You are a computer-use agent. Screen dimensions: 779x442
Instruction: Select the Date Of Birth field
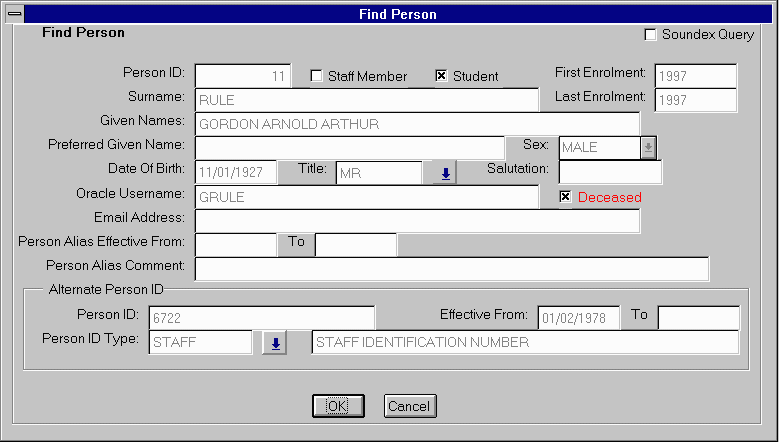coord(236,173)
